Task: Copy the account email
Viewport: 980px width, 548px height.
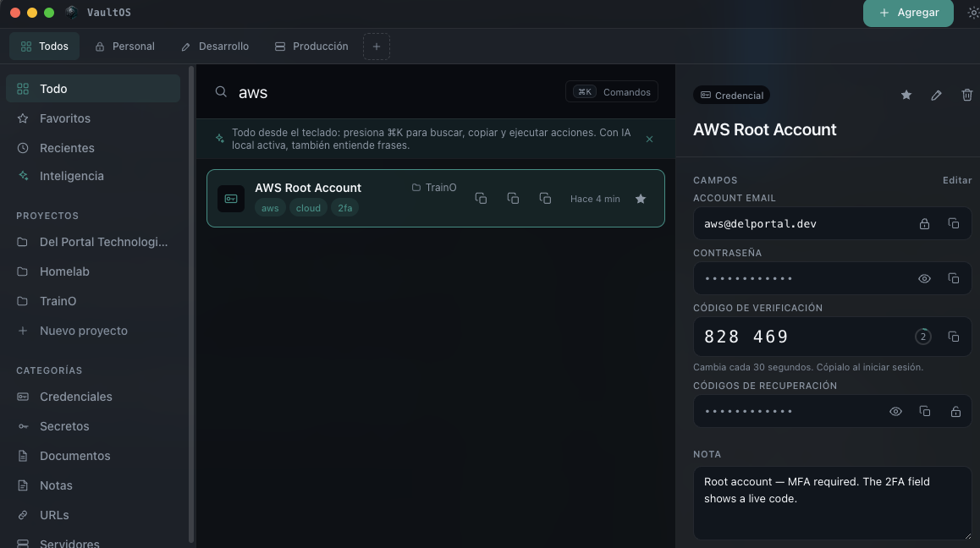Action: (x=954, y=224)
